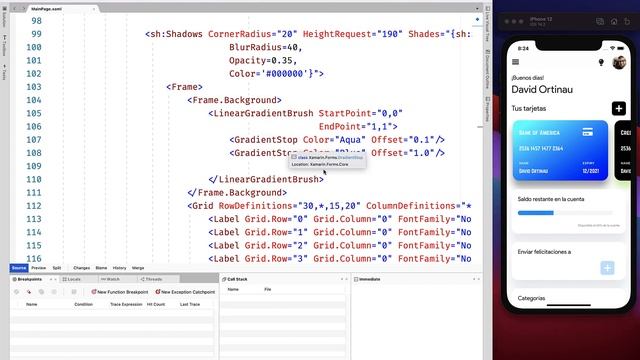The image size is (640, 360).
Task: Select the Immediate pad title
Action: point(367,279)
